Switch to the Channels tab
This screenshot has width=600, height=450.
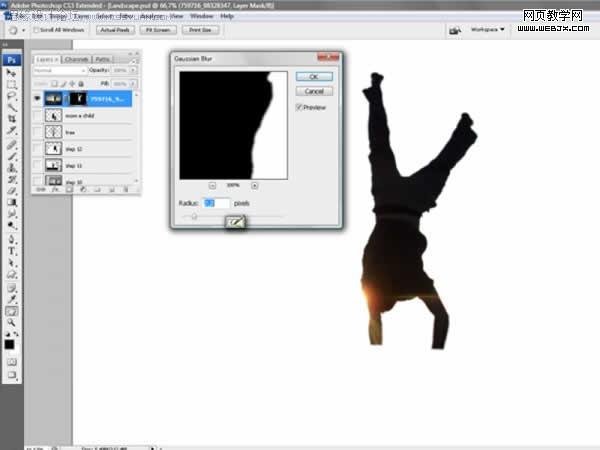(77, 59)
